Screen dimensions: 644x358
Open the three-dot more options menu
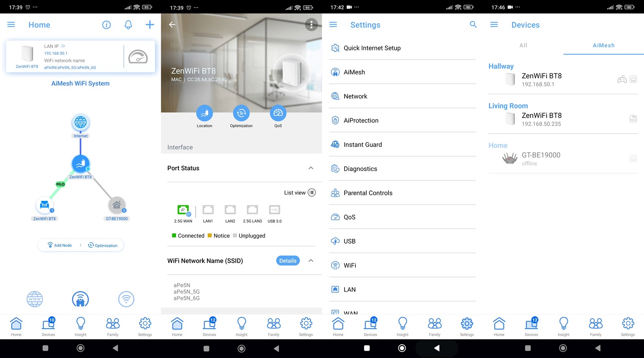[x=311, y=25]
